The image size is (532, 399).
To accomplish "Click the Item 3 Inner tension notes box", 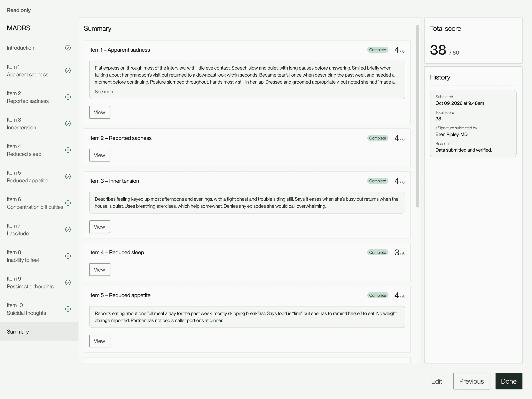I will pyautogui.click(x=247, y=202).
